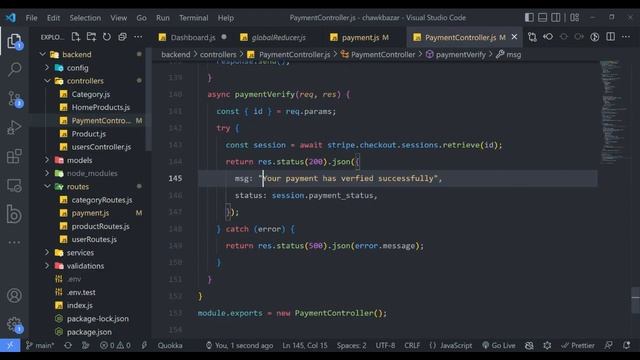Open the Run and Debug view

pos(14,128)
